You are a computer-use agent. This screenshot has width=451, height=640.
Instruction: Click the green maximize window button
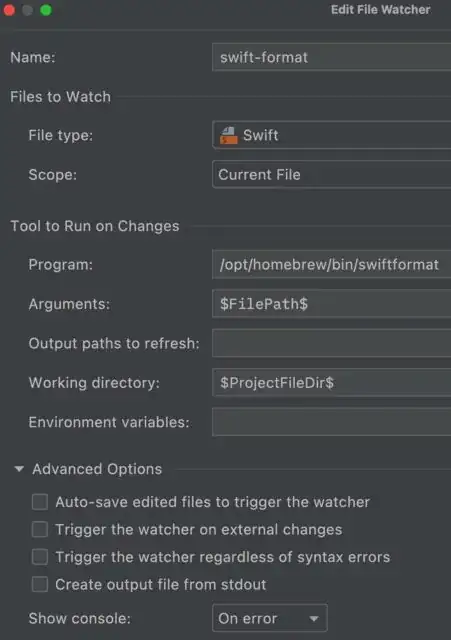pos(46,10)
